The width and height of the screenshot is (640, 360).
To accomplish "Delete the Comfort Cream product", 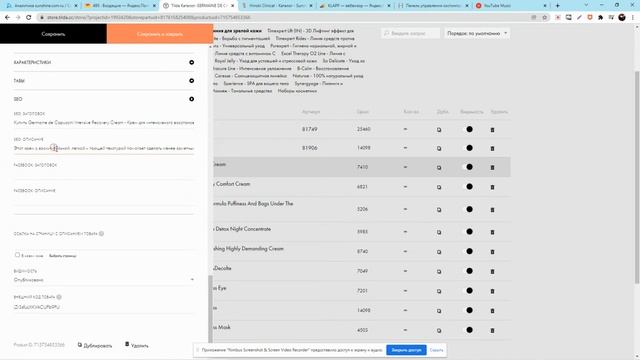I will click(x=492, y=187).
